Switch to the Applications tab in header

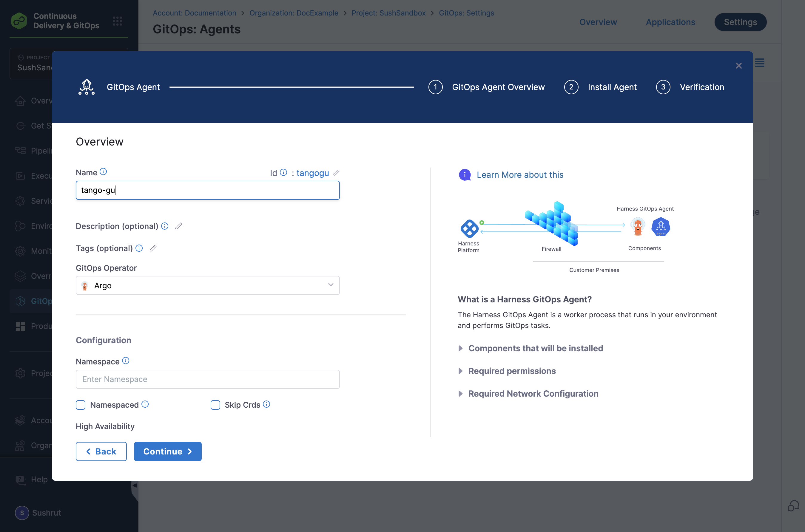click(670, 22)
